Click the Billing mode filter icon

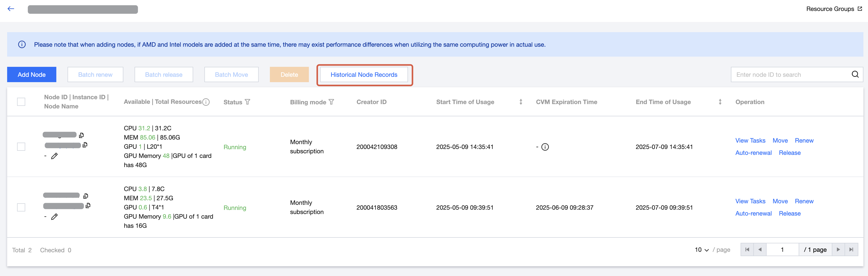pos(331,102)
